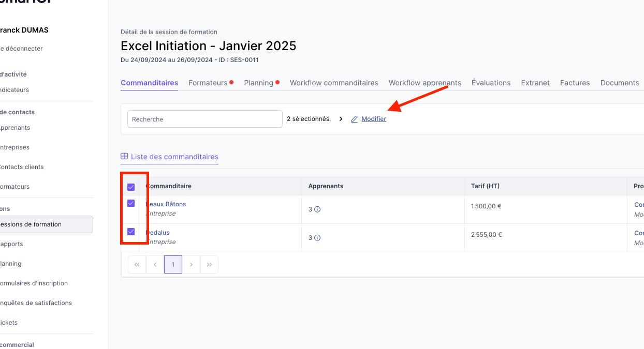Viewport: 644px width, 349px height.
Task: Click the Recherche search field
Action: (204, 119)
